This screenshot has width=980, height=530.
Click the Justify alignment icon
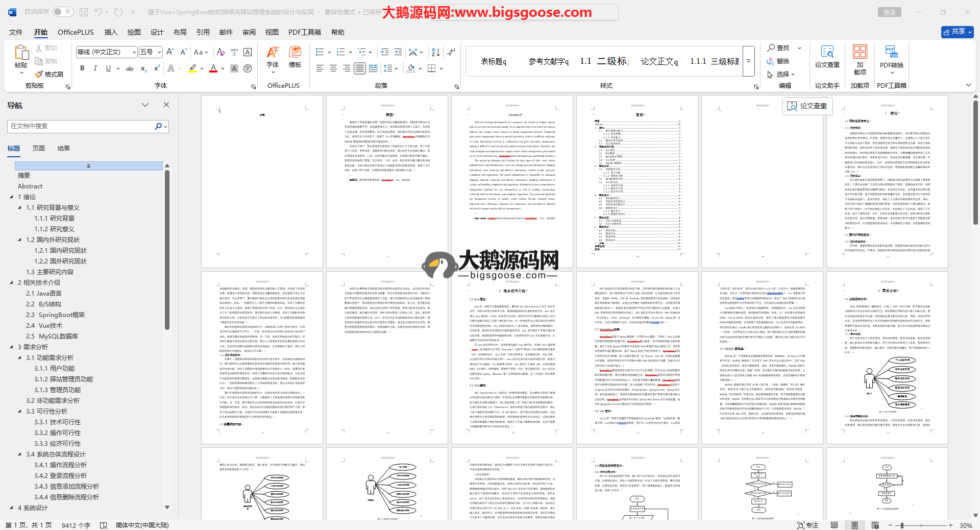point(359,68)
